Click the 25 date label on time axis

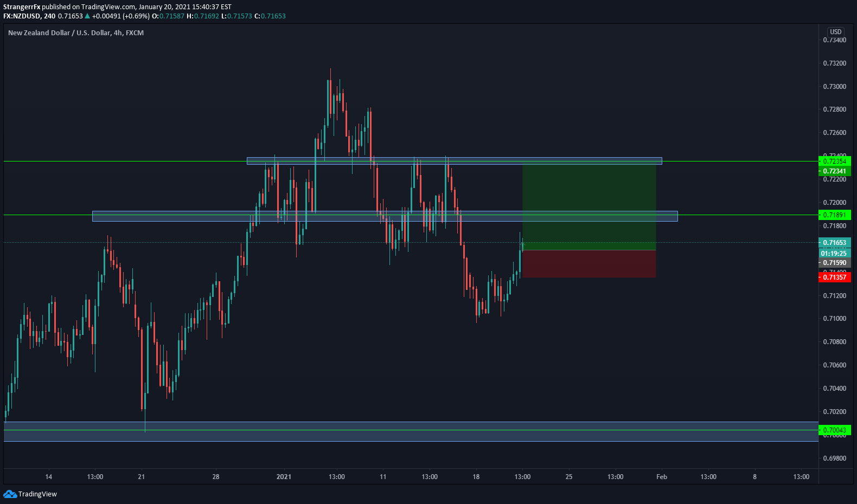[x=569, y=477]
